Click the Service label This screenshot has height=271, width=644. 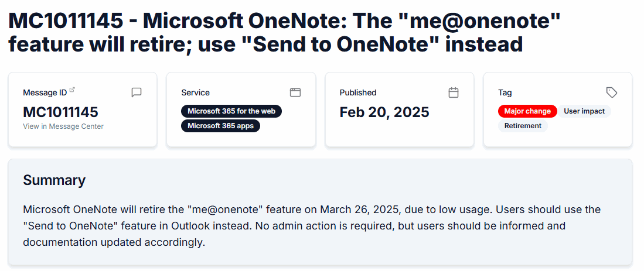click(195, 92)
